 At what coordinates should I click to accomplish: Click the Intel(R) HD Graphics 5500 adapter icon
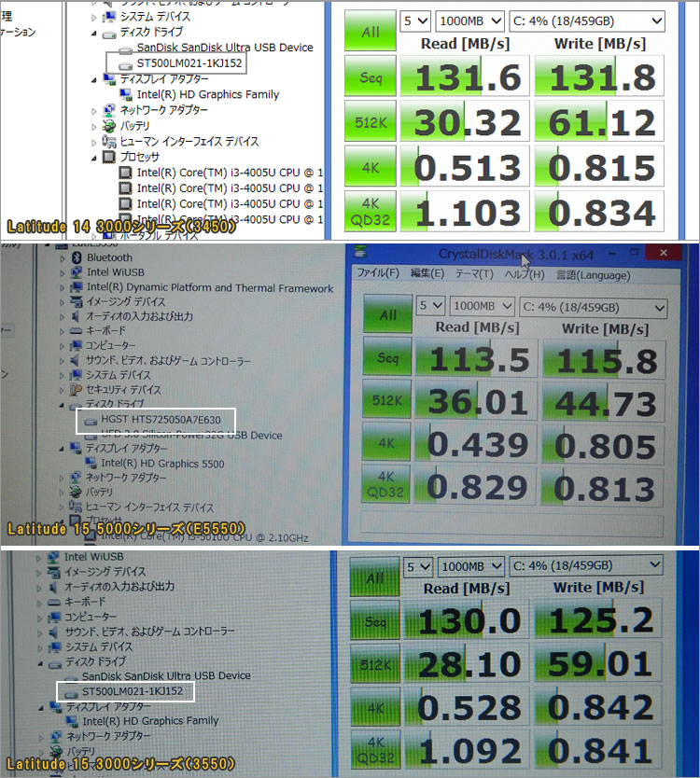[x=91, y=463]
